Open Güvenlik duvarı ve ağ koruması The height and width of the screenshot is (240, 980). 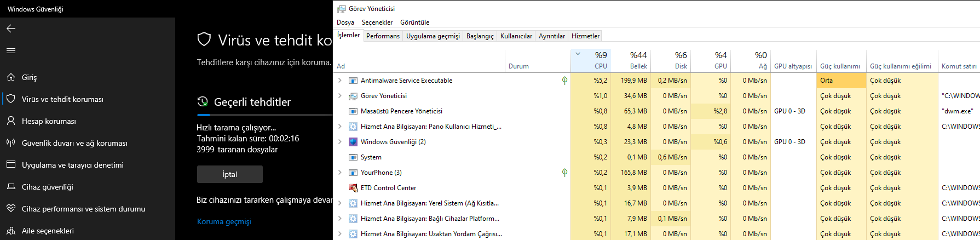tap(88, 143)
